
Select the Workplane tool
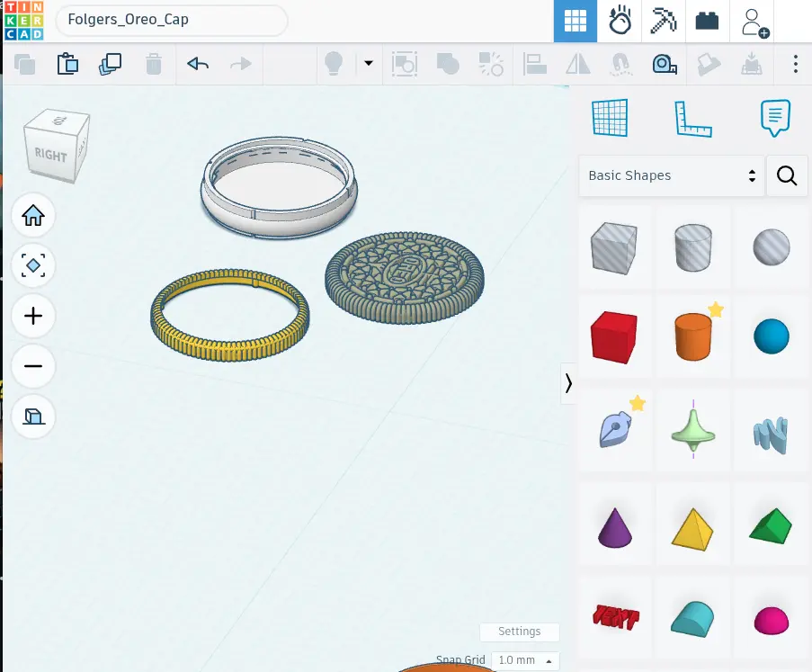(610, 118)
